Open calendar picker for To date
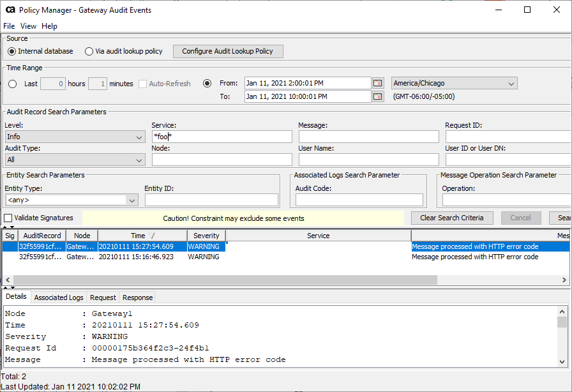 tap(378, 96)
